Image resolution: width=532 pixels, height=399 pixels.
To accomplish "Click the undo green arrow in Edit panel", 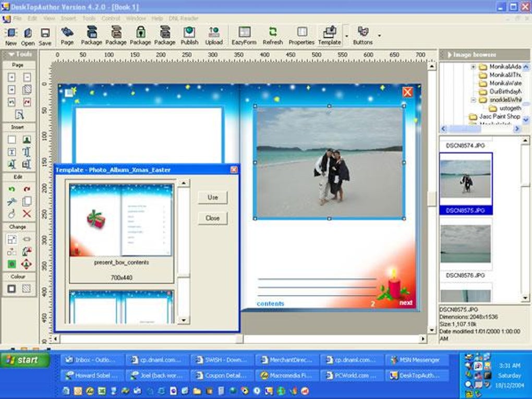I will (11, 189).
